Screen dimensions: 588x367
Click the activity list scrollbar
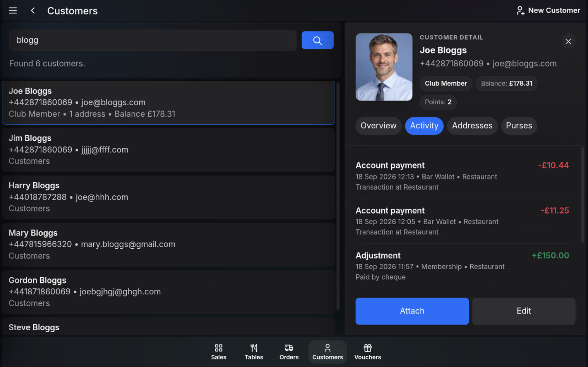coord(583,195)
